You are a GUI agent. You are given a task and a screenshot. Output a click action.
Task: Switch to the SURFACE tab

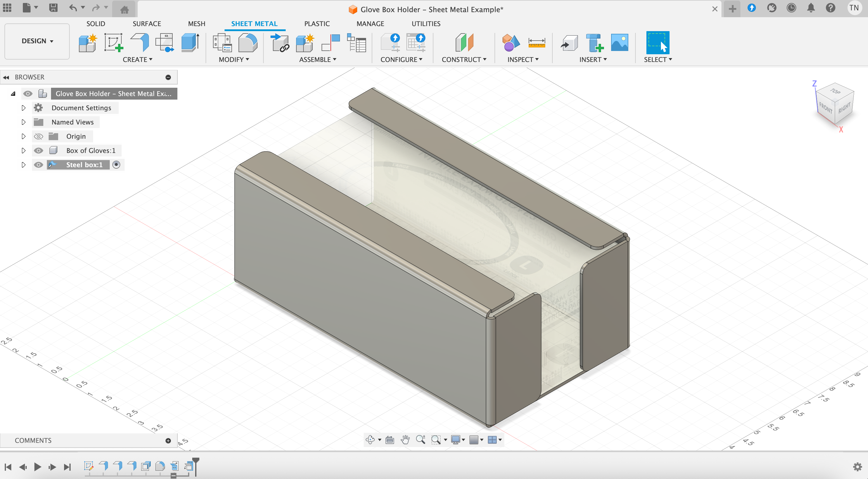click(x=147, y=23)
